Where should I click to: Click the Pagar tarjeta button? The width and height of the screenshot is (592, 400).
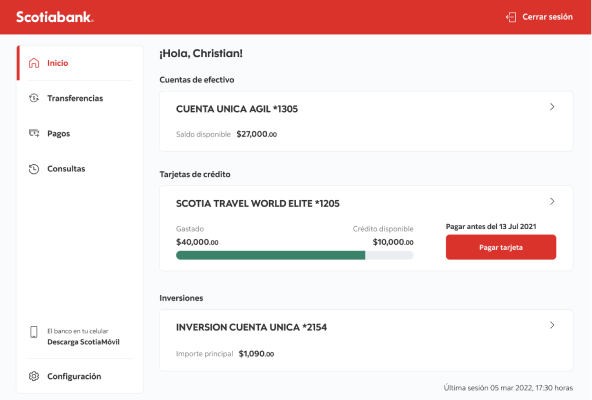501,247
